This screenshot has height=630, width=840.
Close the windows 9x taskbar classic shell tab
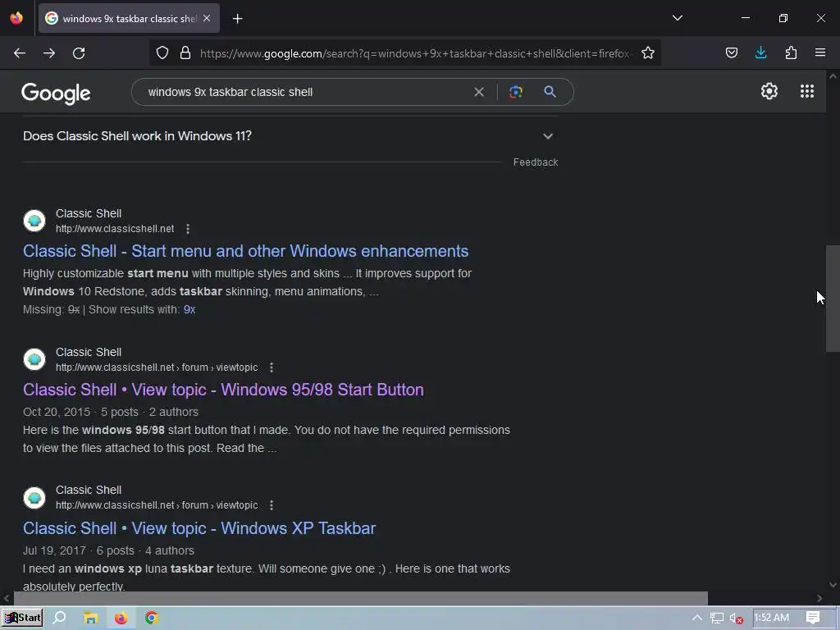[207, 18]
